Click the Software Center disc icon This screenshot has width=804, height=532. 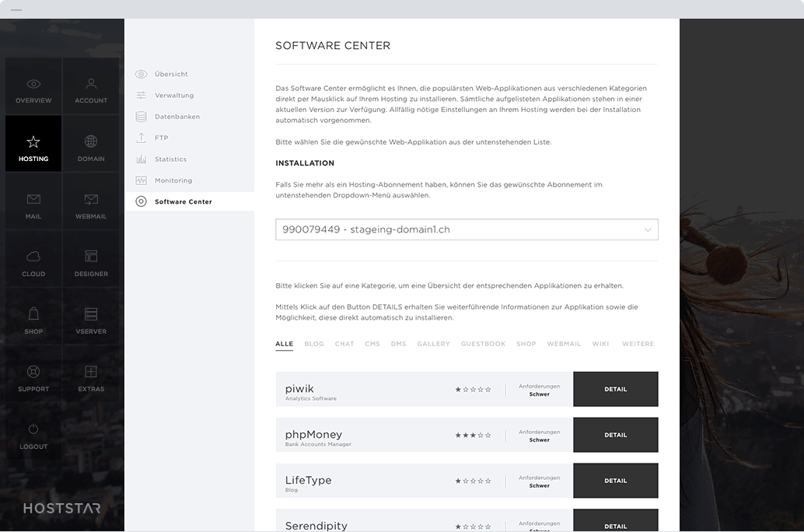point(141,201)
